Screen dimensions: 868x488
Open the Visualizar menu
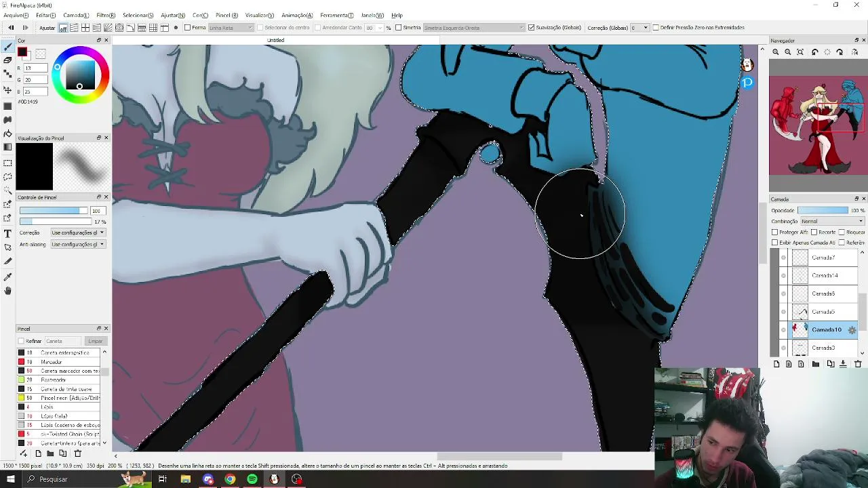(x=260, y=15)
